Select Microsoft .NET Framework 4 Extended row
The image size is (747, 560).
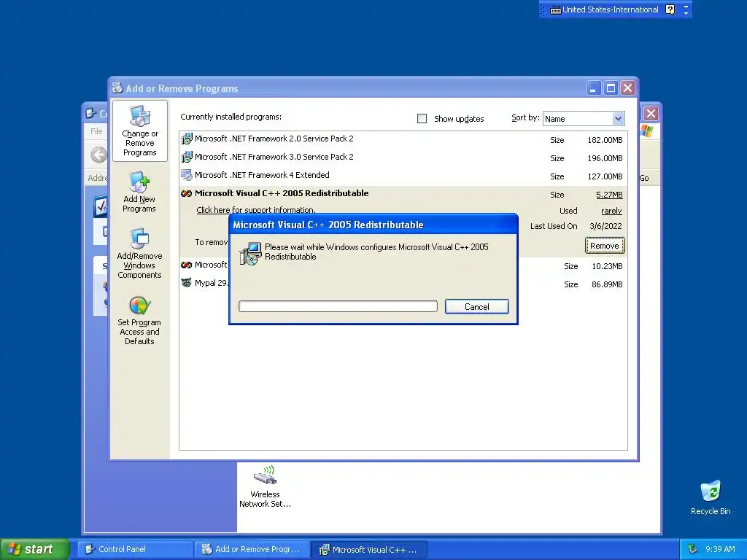403,175
